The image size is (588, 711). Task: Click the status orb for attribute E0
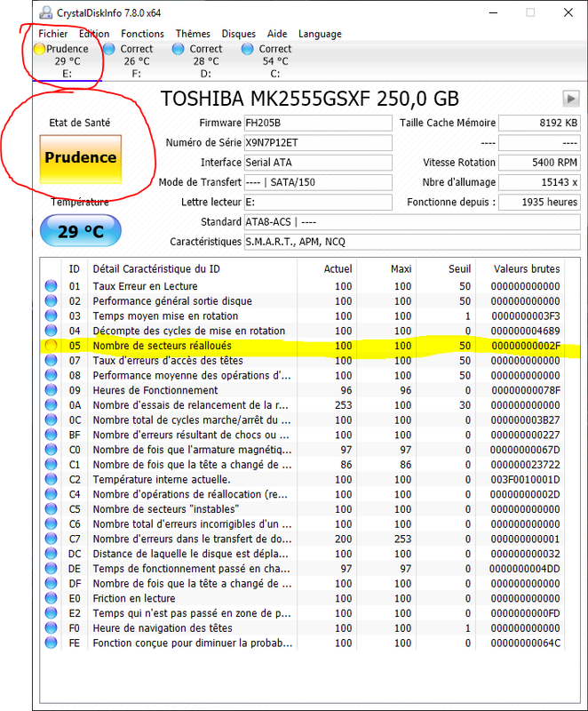point(51,598)
